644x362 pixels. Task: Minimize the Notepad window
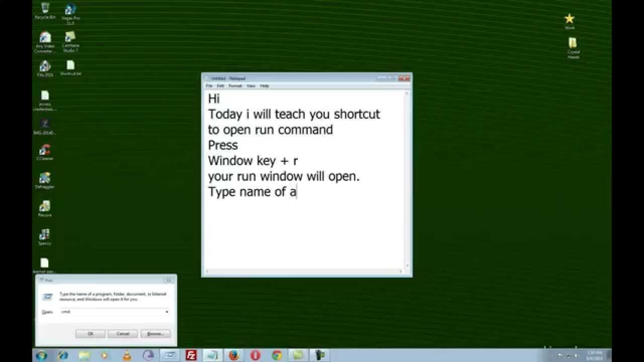click(x=382, y=78)
